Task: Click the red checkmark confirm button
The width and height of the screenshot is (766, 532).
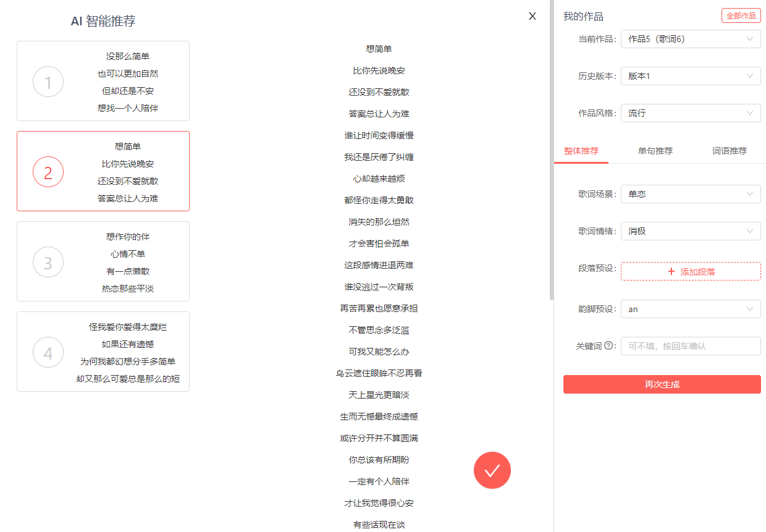Action: 492,471
